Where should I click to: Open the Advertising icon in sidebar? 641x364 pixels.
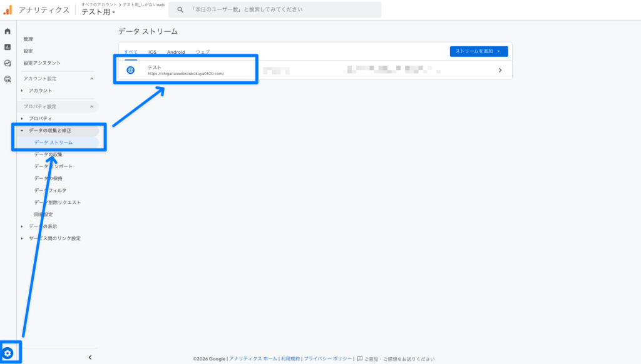click(x=8, y=79)
